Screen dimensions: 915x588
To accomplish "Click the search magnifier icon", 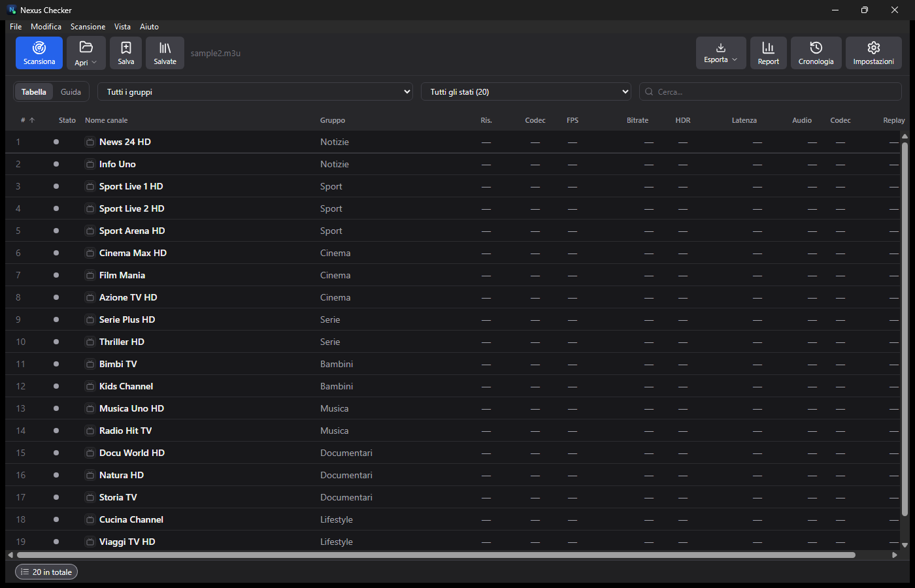I will pyautogui.click(x=649, y=92).
